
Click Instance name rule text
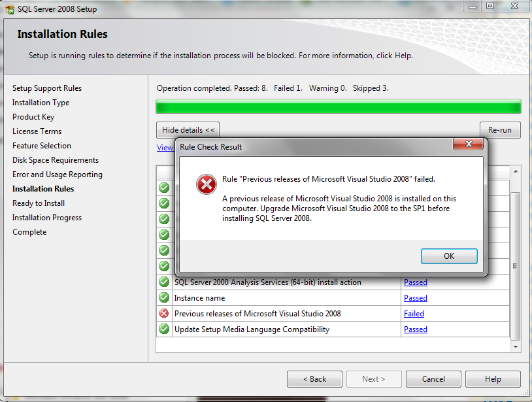pos(199,298)
